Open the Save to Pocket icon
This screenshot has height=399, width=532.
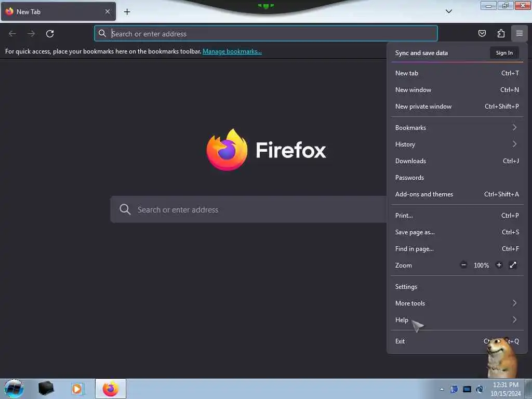click(x=482, y=33)
